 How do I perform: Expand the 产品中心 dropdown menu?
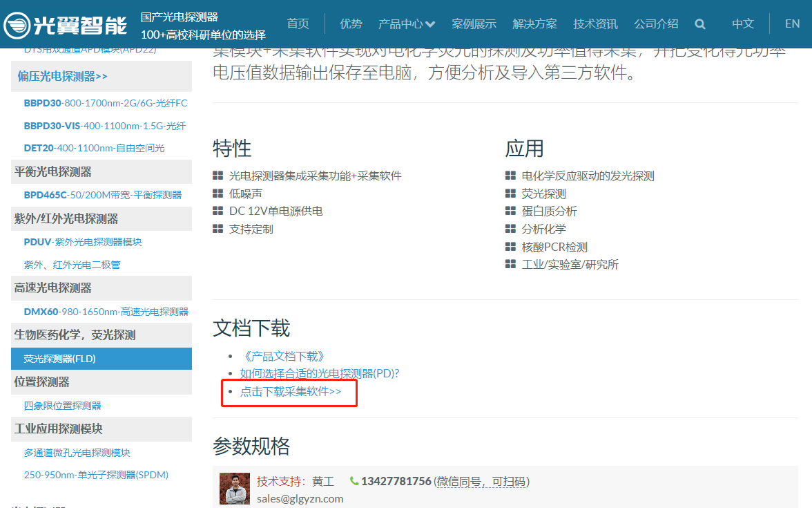coord(406,24)
